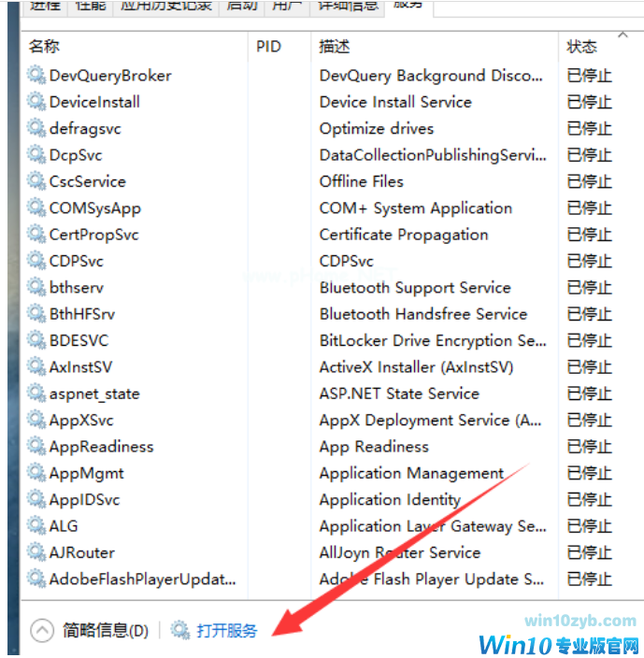Viewport: 644px width, 658px height.
Task: Select the defragsvc service gear icon
Action: point(36,128)
